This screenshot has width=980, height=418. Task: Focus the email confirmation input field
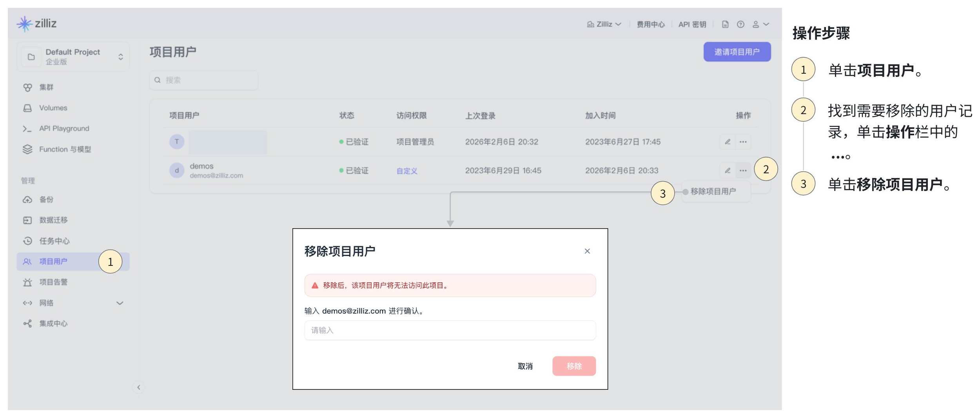(x=450, y=330)
